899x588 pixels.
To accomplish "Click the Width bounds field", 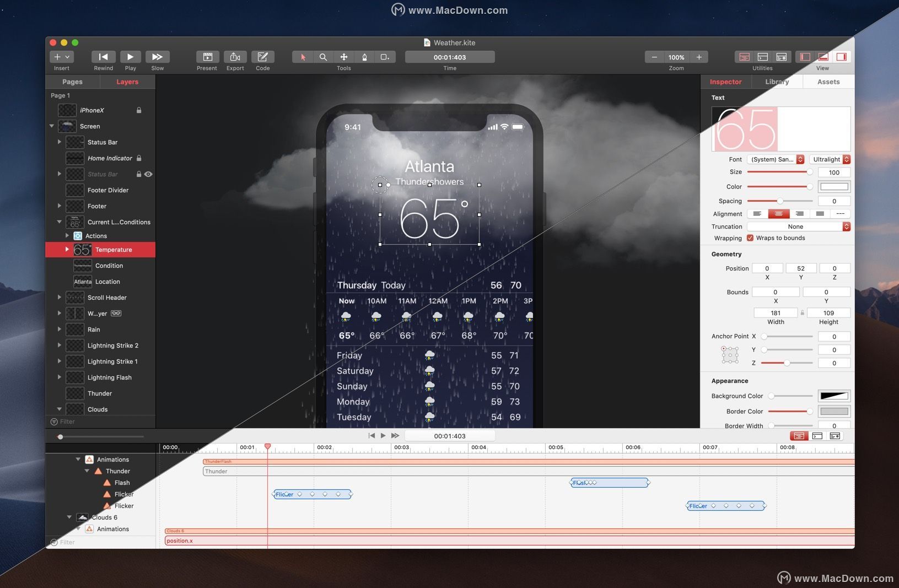I will point(776,313).
